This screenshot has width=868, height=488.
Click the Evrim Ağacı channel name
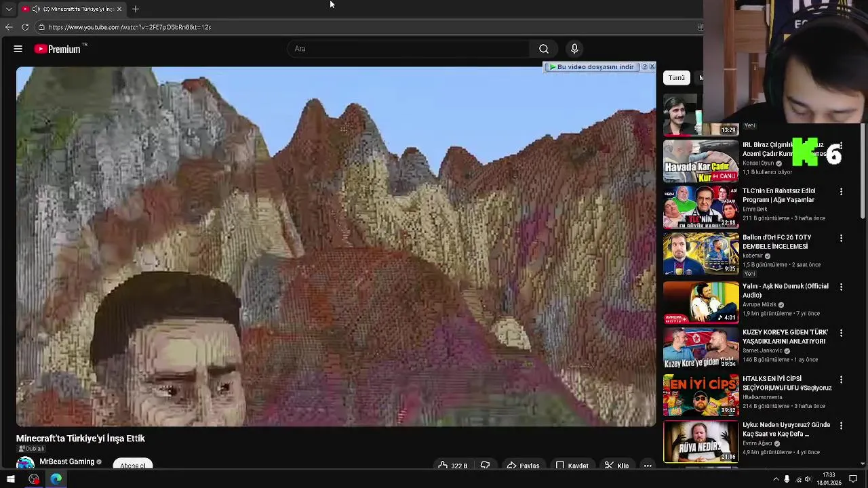click(758, 443)
